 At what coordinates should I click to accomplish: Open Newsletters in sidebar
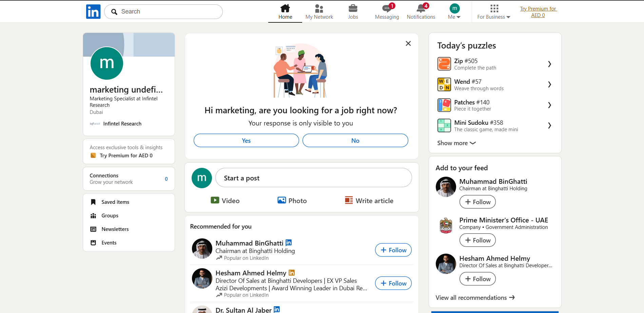click(x=115, y=229)
